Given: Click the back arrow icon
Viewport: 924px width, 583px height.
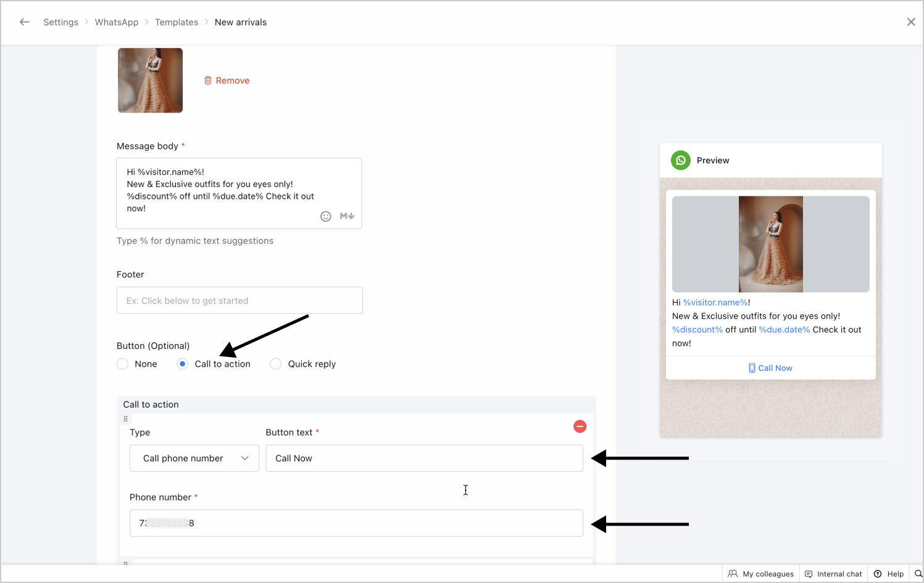Looking at the screenshot, I should click(x=25, y=22).
